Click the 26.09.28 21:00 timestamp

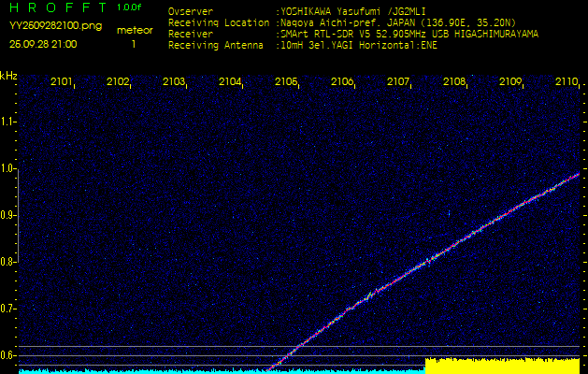[x=44, y=44]
